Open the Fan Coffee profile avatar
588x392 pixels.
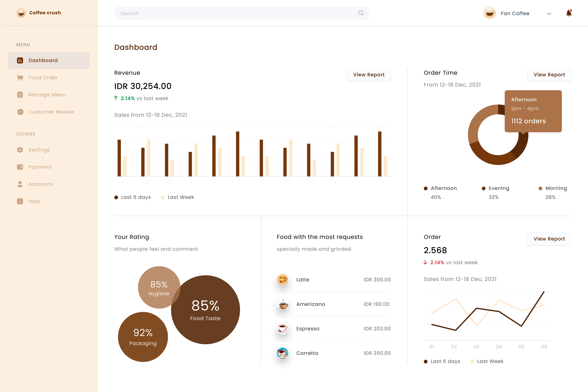pos(489,13)
